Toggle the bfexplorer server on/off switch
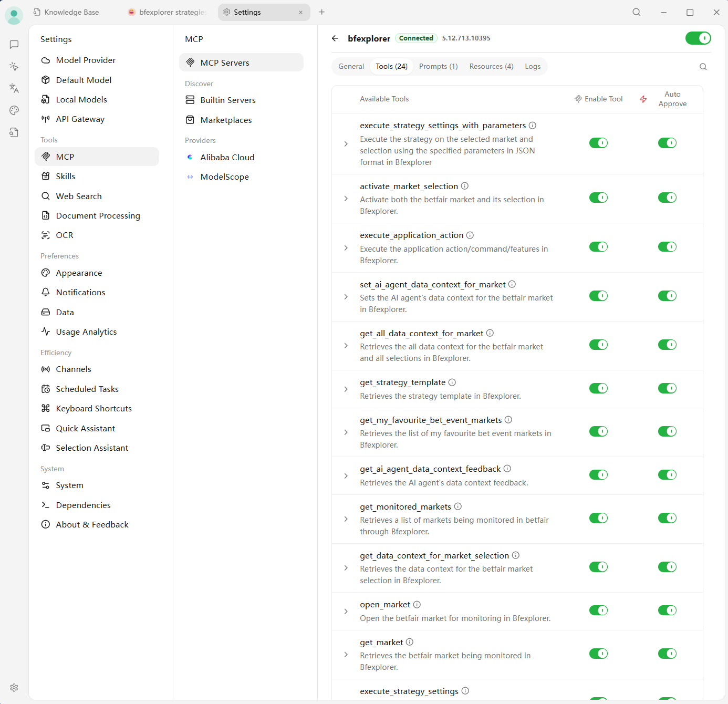The width and height of the screenshot is (728, 704). (x=698, y=38)
